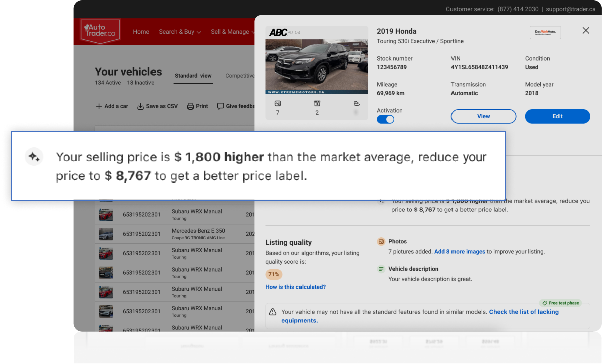Click the Give feedback speech bubble icon
The width and height of the screenshot is (602, 364).
click(x=220, y=106)
